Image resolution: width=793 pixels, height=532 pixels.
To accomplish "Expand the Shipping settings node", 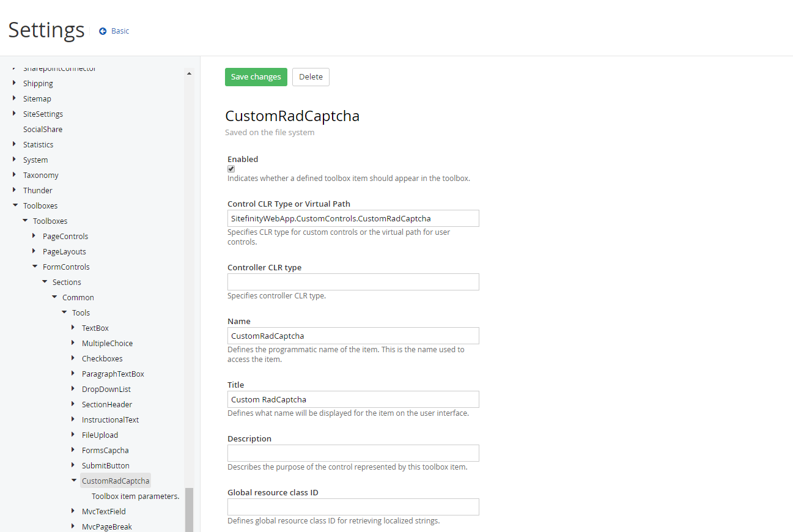I will tap(15, 83).
